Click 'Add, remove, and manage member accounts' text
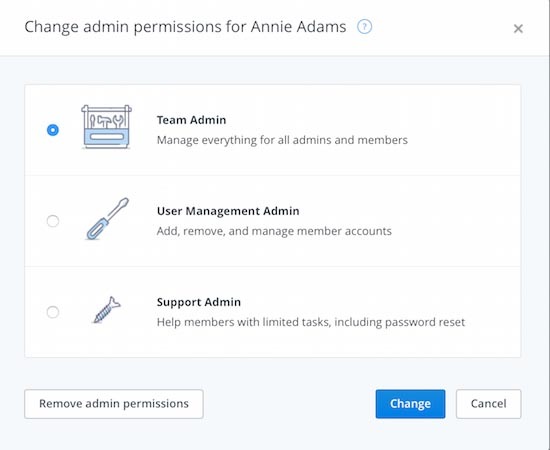Screen dimensions: 550x450 coord(274,231)
